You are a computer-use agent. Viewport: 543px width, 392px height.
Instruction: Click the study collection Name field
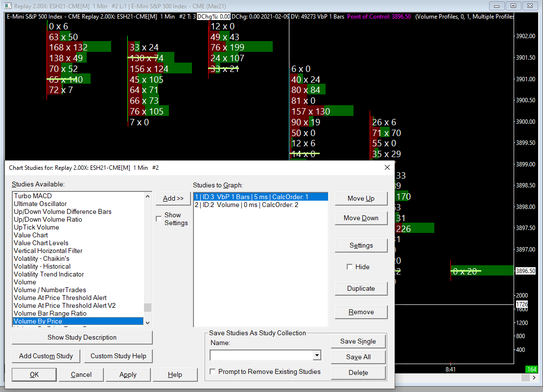coord(261,355)
